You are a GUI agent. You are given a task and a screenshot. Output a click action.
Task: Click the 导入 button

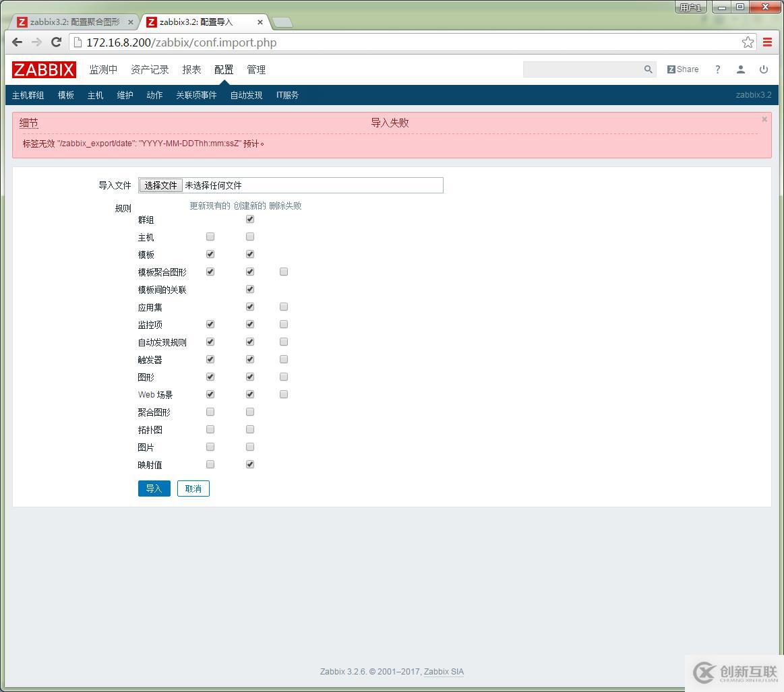(154, 489)
